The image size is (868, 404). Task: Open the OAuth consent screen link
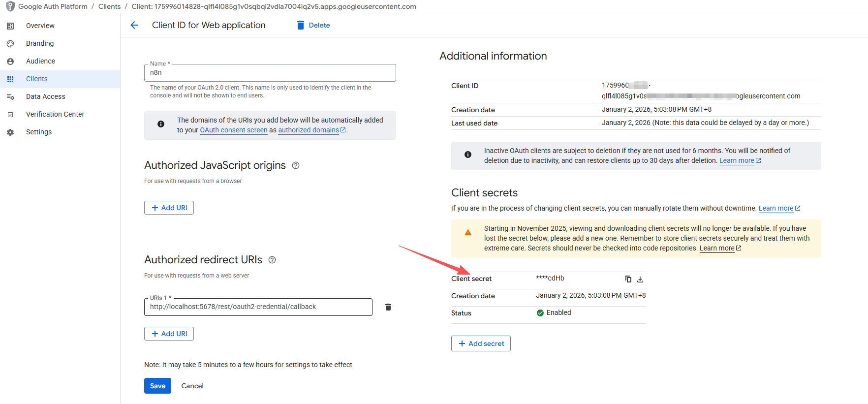[233, 130]
